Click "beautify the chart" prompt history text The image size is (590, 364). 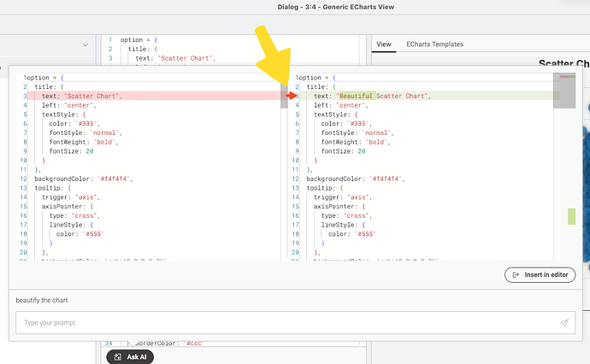[42, 300]
